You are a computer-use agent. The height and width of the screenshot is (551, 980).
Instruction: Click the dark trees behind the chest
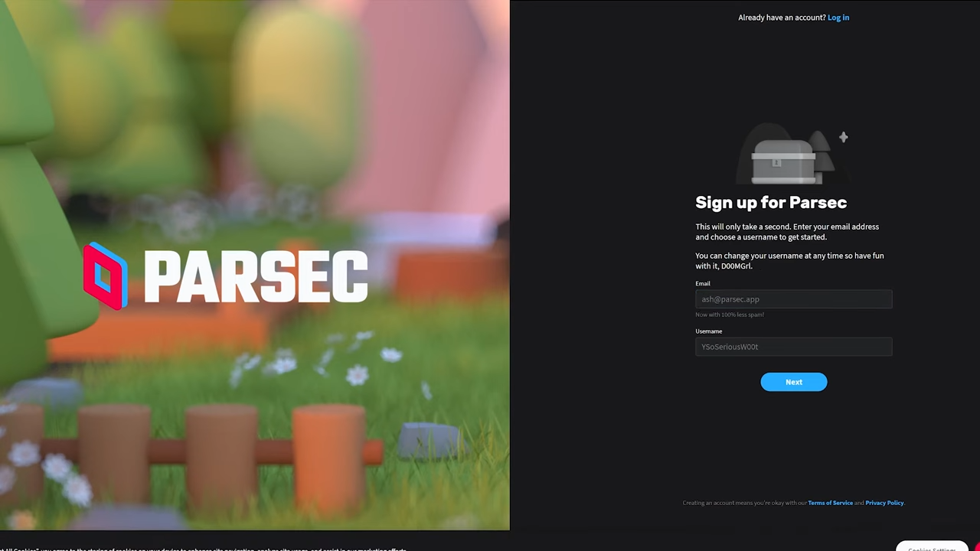[x=822, y=153]
